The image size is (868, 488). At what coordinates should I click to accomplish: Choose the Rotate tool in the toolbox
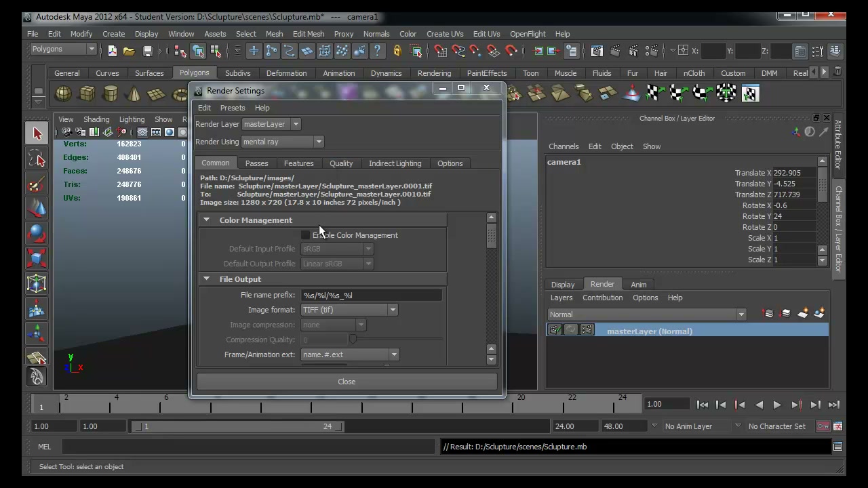(37, 235)
